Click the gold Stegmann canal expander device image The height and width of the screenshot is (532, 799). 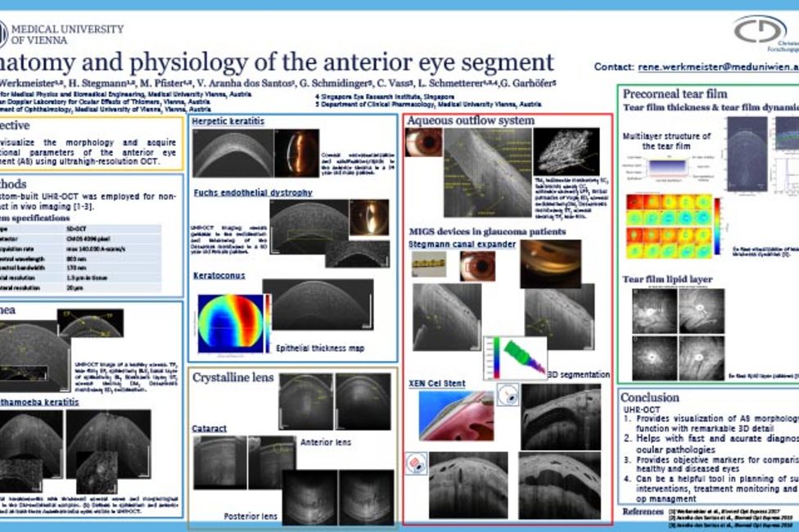click(428, 264)
